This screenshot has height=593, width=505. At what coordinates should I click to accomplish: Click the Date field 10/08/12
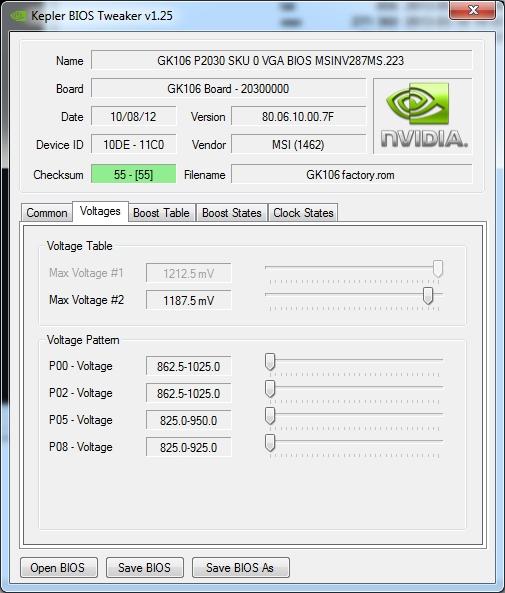pos(134,116)
